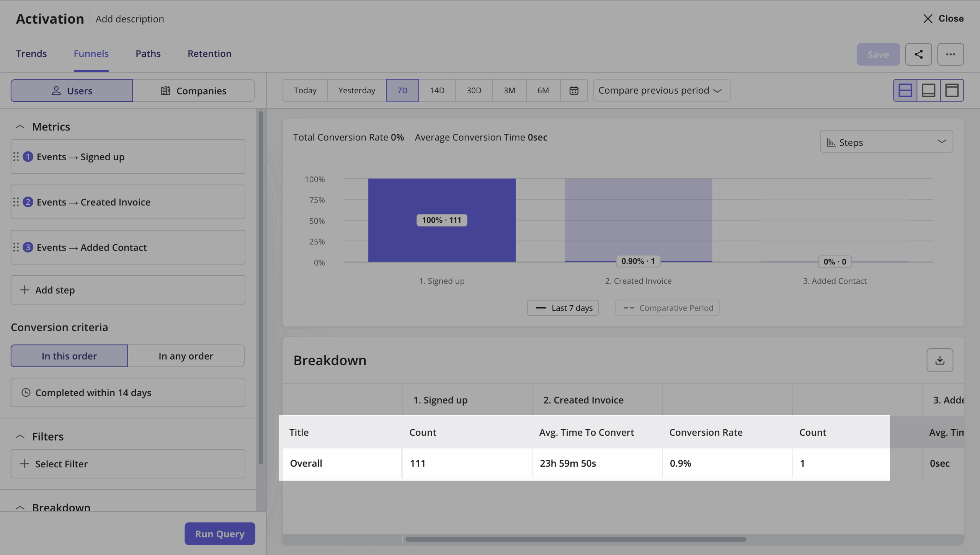980x555 pixels.
Task: Switch to the Trends tab
Action: tap(31, 54)
